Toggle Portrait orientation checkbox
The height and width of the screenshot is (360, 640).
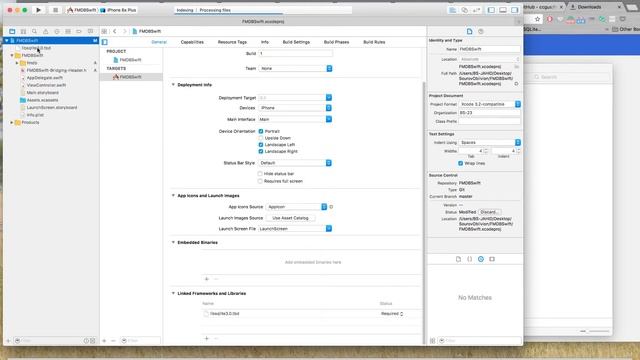click(x=261, y=131)
